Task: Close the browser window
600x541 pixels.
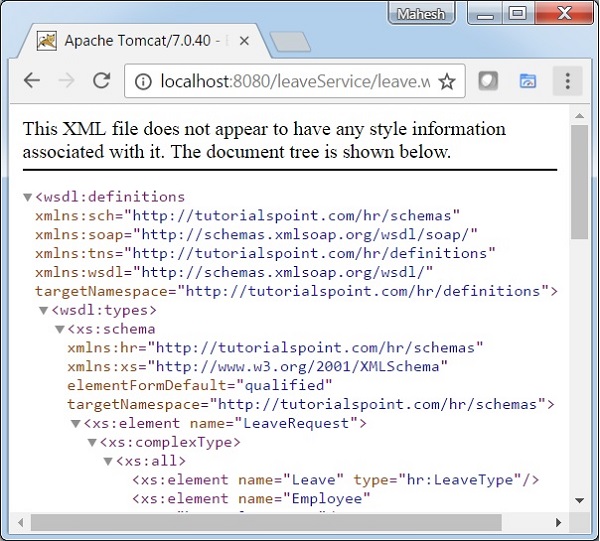Action: [564, 14]
